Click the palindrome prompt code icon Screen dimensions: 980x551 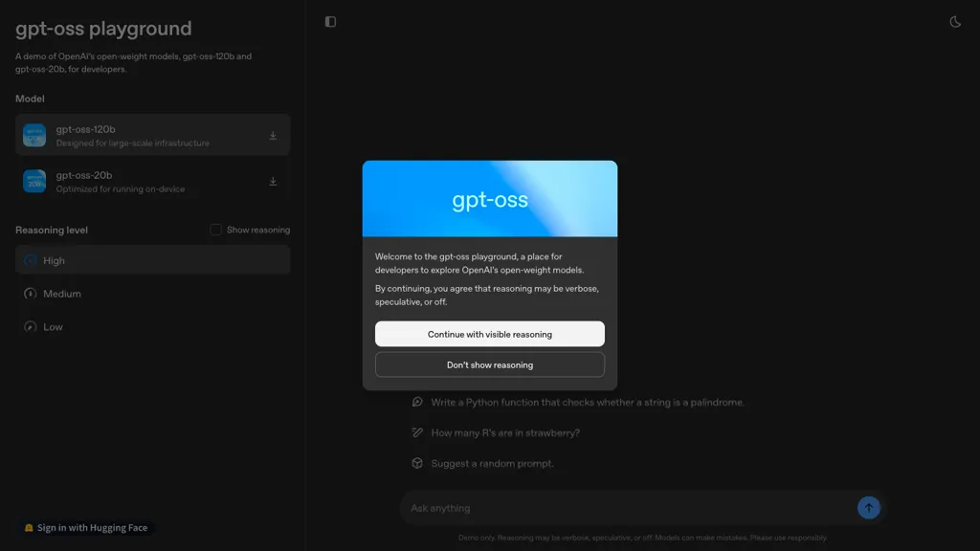click(417, 402)
